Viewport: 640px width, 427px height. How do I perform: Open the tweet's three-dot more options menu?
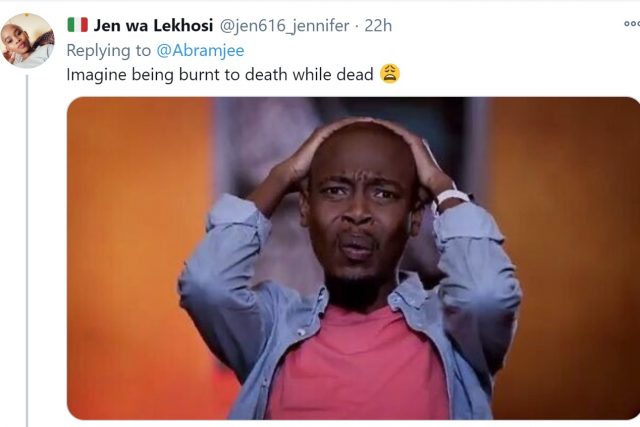[x=632, y=24]
